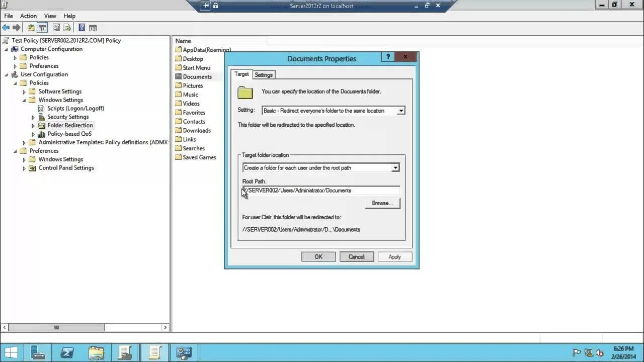
Task: Expand the Security Settings node
Action: 33,117
